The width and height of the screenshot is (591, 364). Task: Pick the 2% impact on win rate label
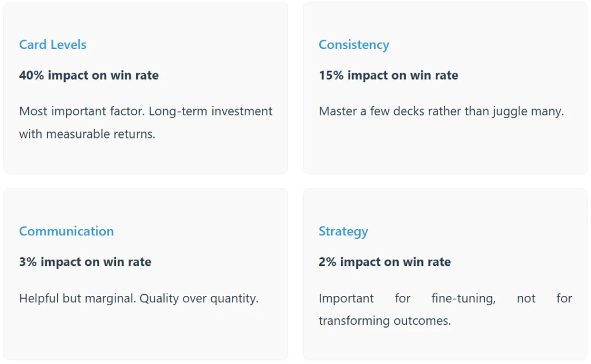pyautogui.click(x=384, y=262)
